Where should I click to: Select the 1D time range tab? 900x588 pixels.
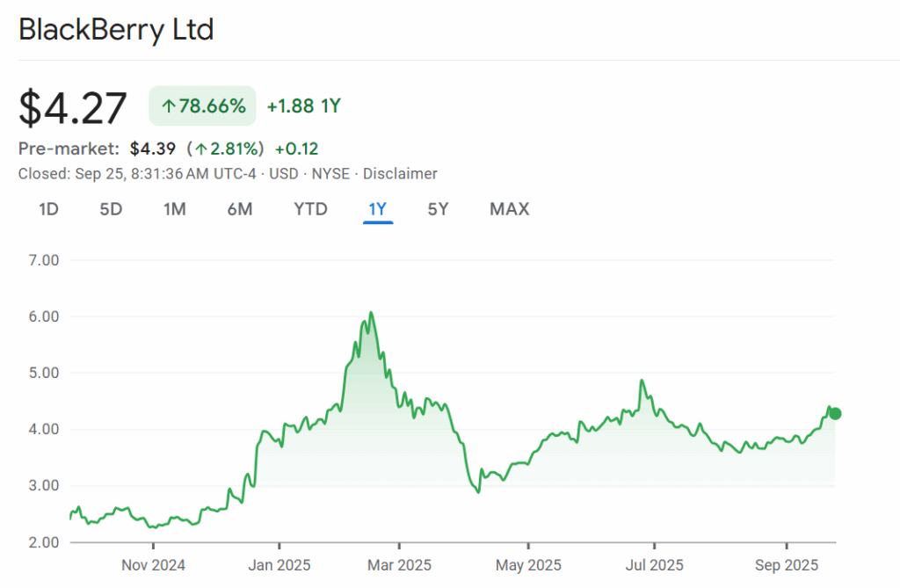(49, 209)
